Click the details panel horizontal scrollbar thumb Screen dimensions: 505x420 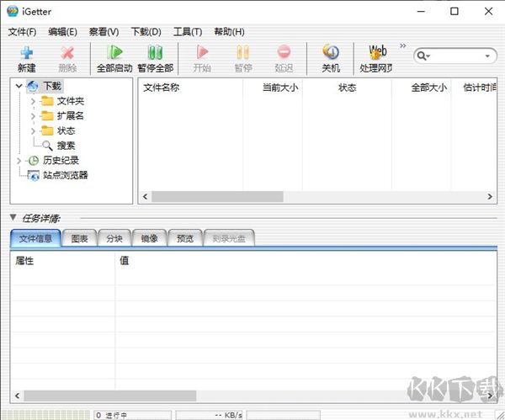coord(109,396)
